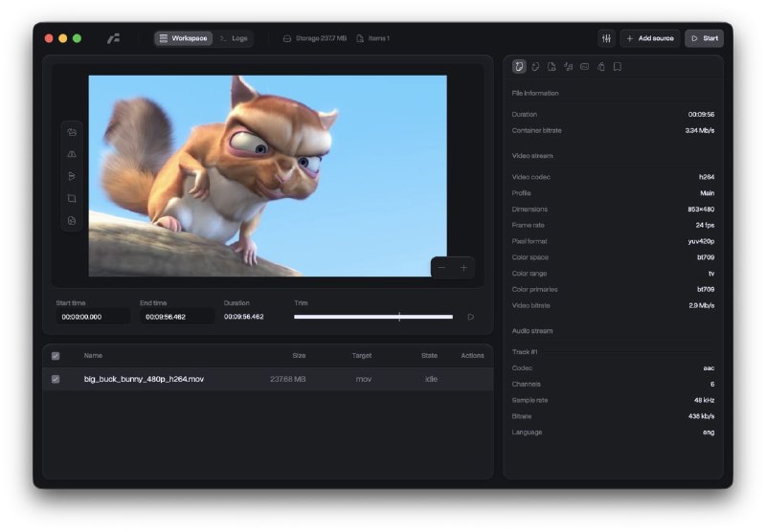This screenshot has height=532, width=766.
Task: Click the Name column header
Action: (x=93, y=355)
